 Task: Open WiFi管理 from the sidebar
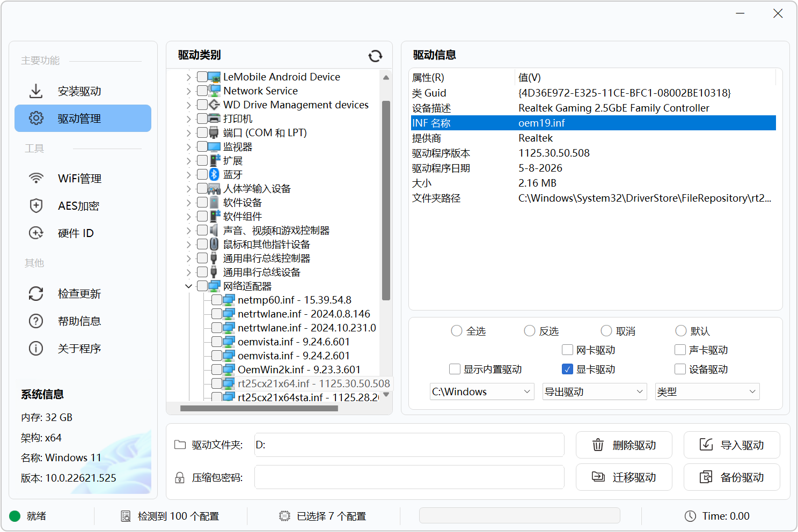point(83,178)
